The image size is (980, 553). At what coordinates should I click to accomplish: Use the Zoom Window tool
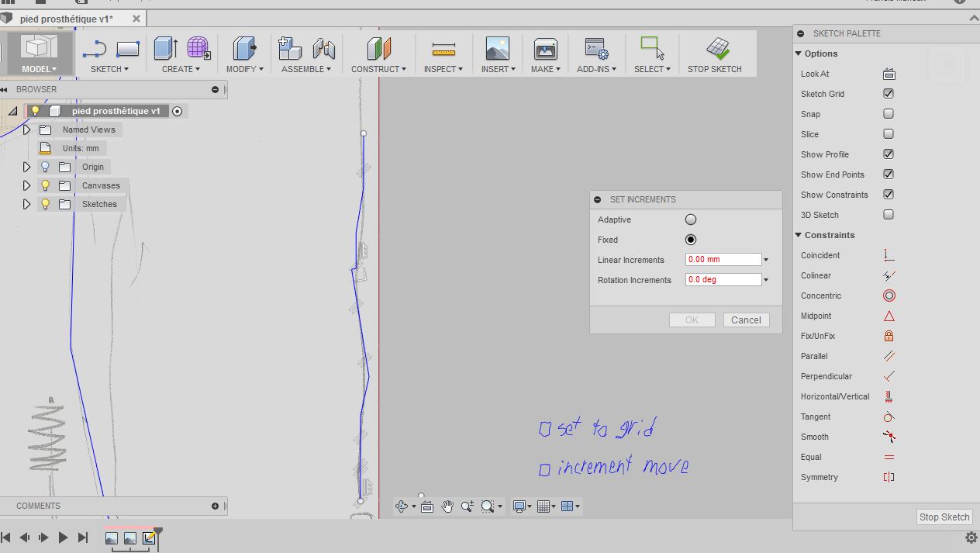tap(487, 506)
